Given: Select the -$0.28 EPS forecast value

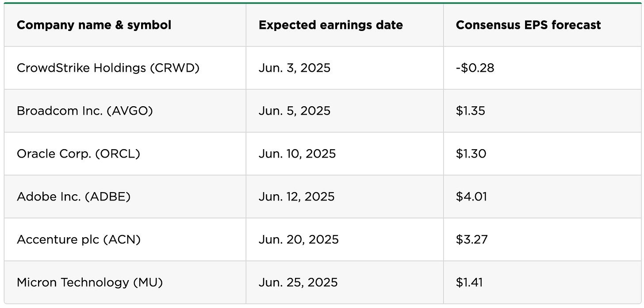Looking at the screenshot, I should pos(475,68).
